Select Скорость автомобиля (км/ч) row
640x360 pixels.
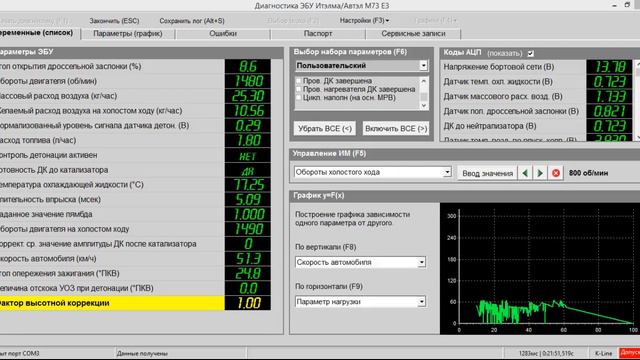(x=135, y=259)
